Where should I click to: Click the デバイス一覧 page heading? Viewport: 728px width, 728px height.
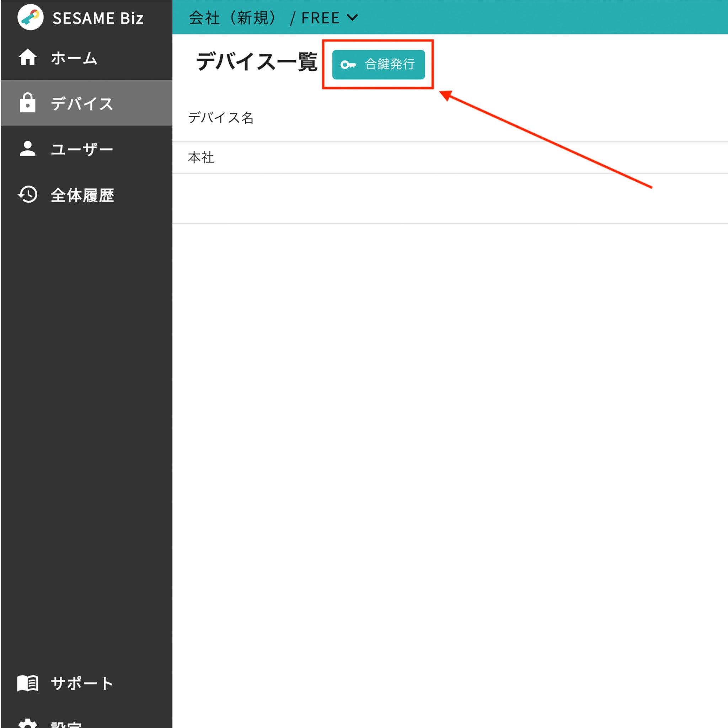click(257, 61)
